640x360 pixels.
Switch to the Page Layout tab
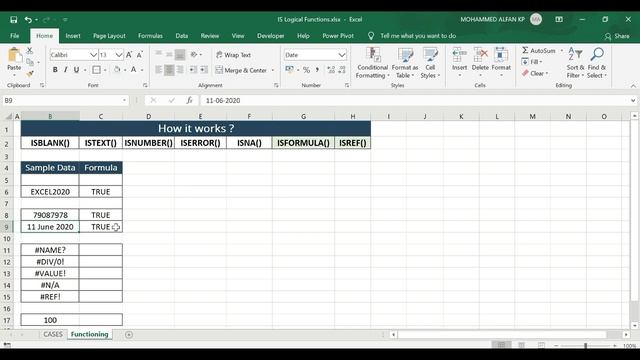click(x=109, y=36)
